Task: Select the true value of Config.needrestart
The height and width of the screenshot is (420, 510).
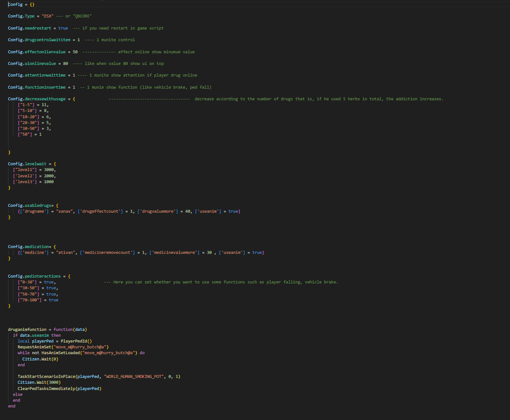Action: (63, 28)
